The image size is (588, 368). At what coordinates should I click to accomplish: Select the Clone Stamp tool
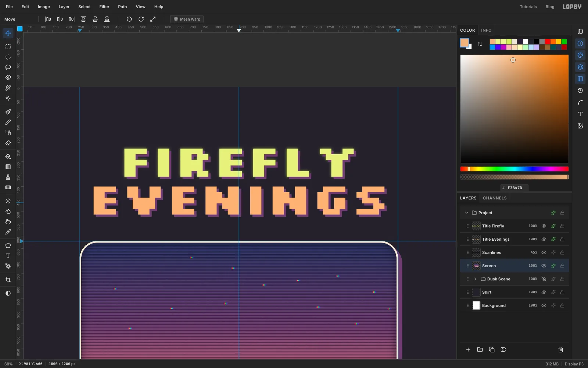8,177
